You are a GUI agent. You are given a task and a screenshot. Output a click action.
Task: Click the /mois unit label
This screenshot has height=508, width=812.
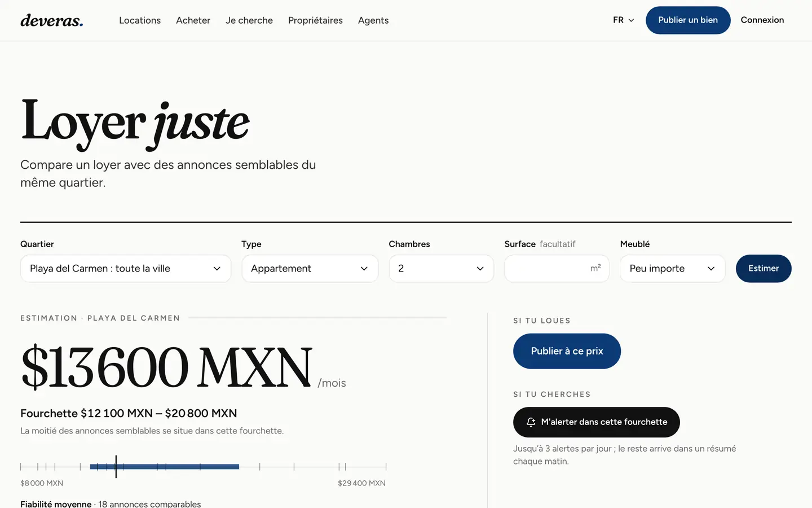332,383
